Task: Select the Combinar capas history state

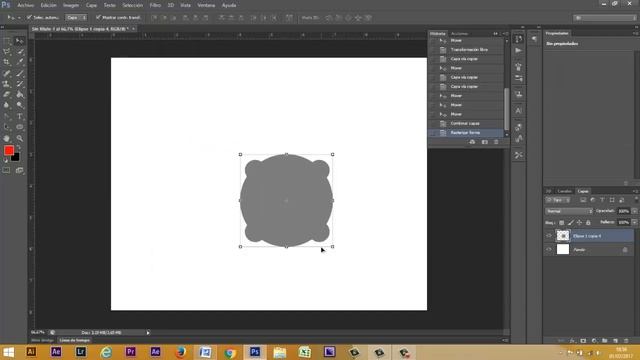Action: coord(466,123)
